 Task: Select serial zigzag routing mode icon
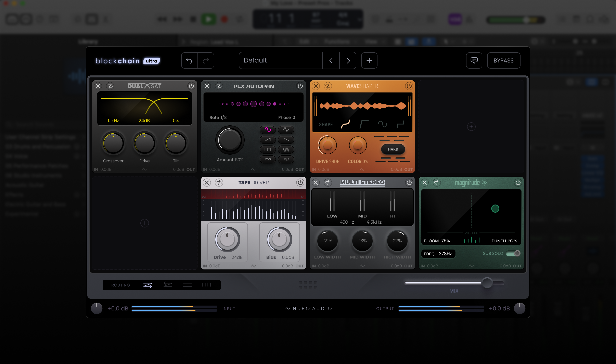coord(147,285)
